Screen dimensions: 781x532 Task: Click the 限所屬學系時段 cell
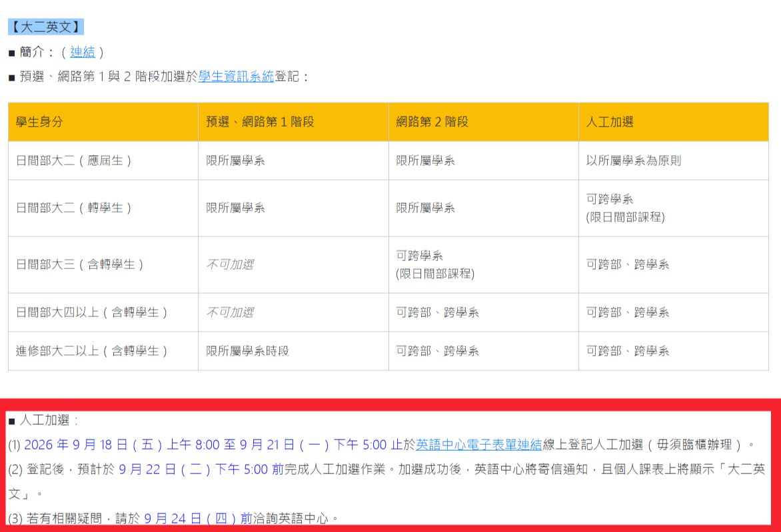pyautogui.click(x=293, y=351)
